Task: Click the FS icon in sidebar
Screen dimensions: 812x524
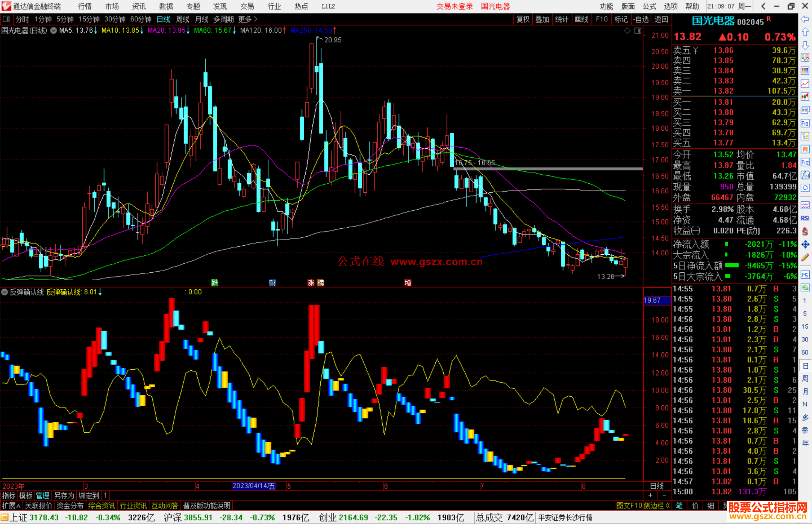Action: [805, 275]
